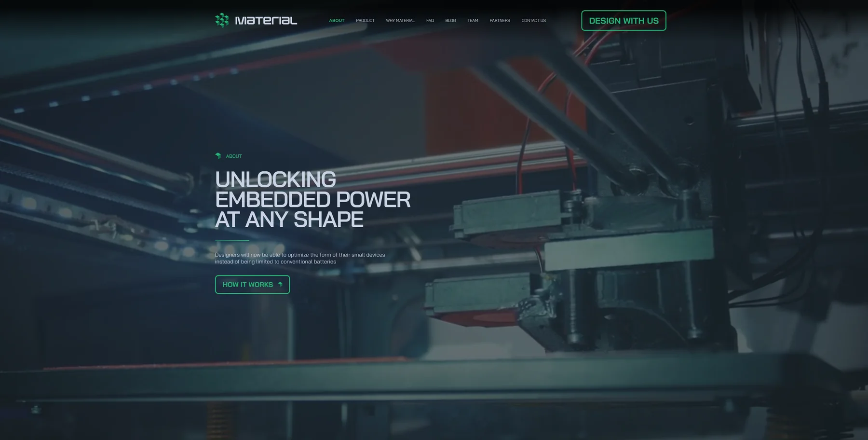Visit the Blog from the navigation
The height and width of the screenshot is (440, 868).
click(x=450, y=20)
